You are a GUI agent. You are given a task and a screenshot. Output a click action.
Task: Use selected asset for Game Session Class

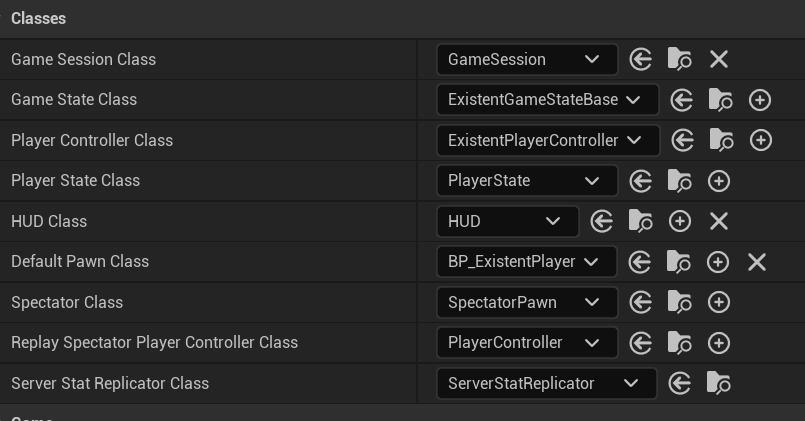[x=641, y=60]
